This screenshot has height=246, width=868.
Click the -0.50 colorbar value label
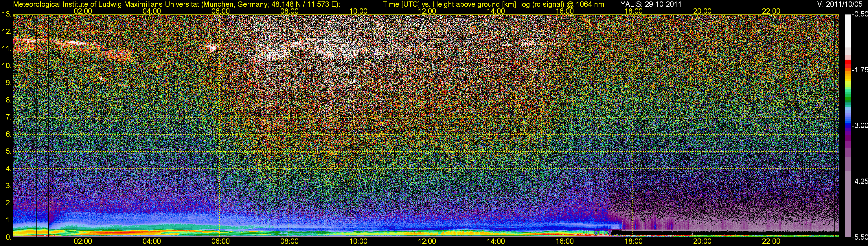pos(860,14)
